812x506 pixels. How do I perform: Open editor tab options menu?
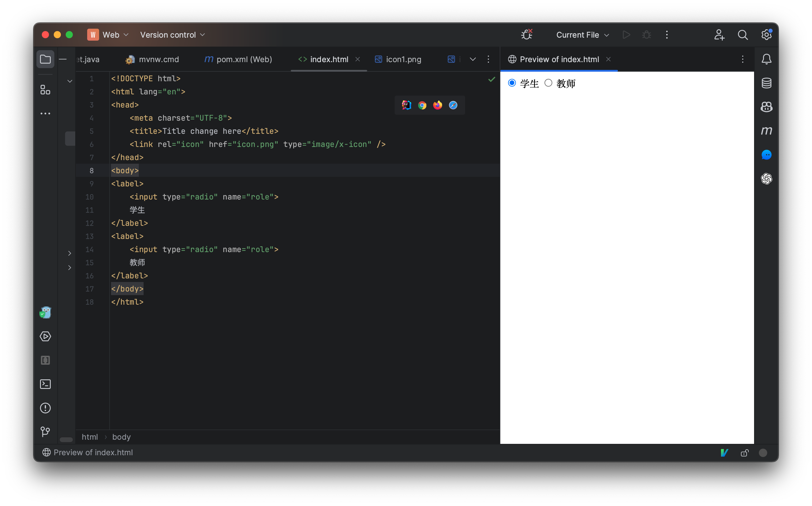click(488, 59)
